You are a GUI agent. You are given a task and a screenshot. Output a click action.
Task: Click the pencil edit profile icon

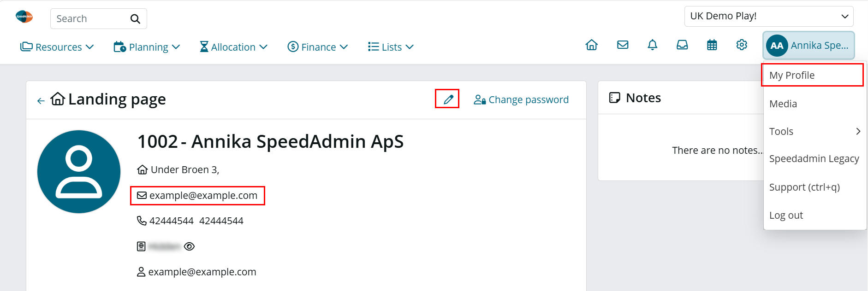click(448, 99)
